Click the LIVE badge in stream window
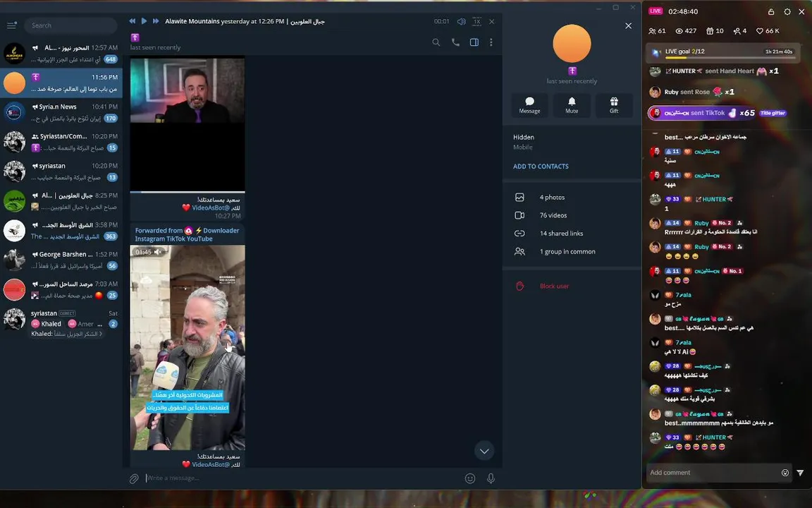812x508 pixels. click(656, 11)
